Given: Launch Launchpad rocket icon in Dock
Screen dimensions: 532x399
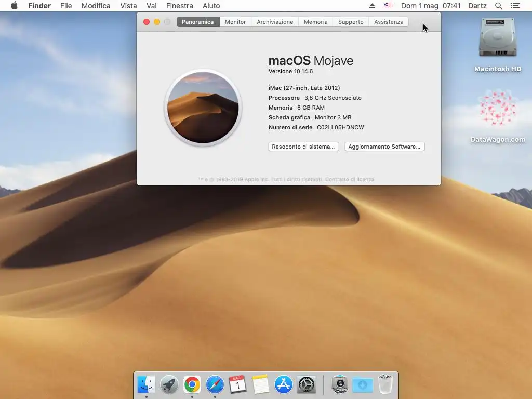Looking at the screenshot, I should click(169, 384).
